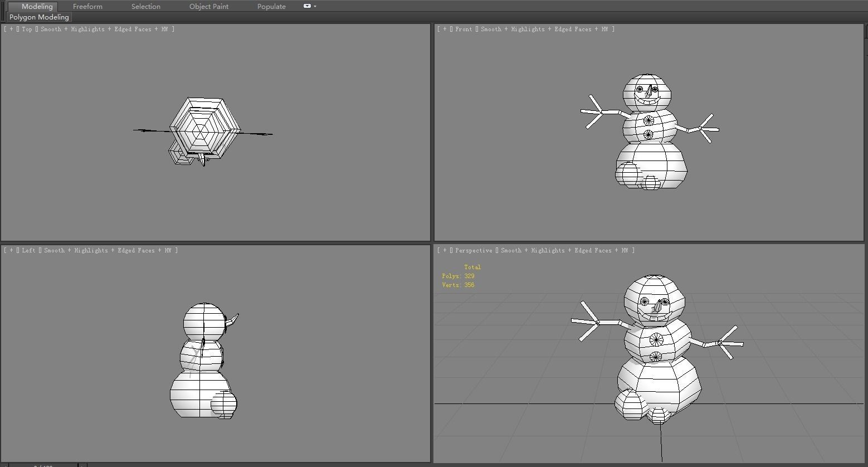
Task: Open the [+] menu of Perspective viewport
Action: coord(445,250)
